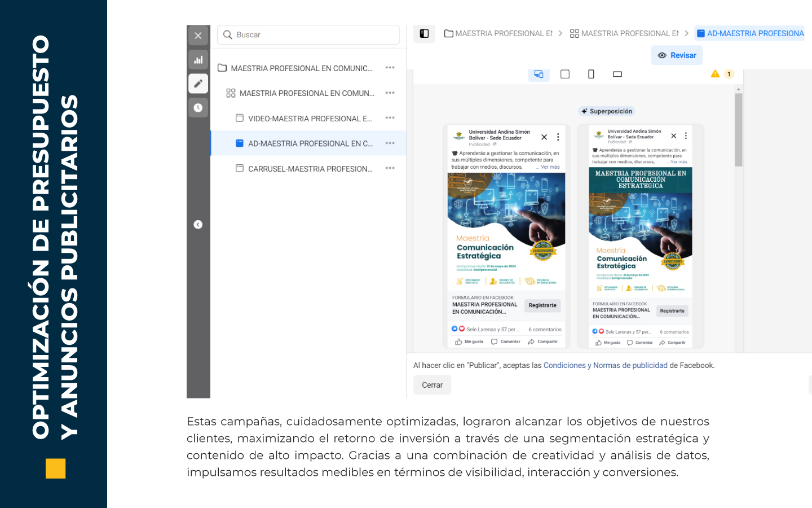Image resolution: width=812 pixels, height=508 pixels.
Task: Collapse the sidebar with round arrow button
Action: click(x=198, y=225)
